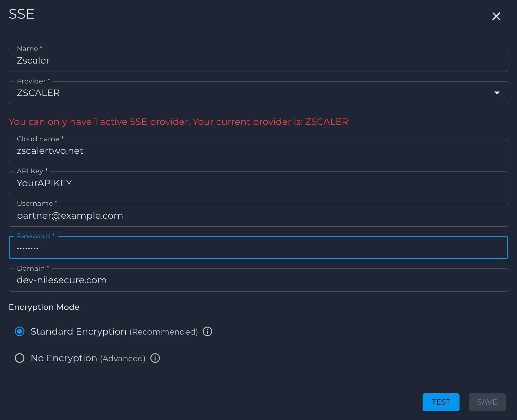Click the SAVE button
517x420 pixels.
coord(487,402)
